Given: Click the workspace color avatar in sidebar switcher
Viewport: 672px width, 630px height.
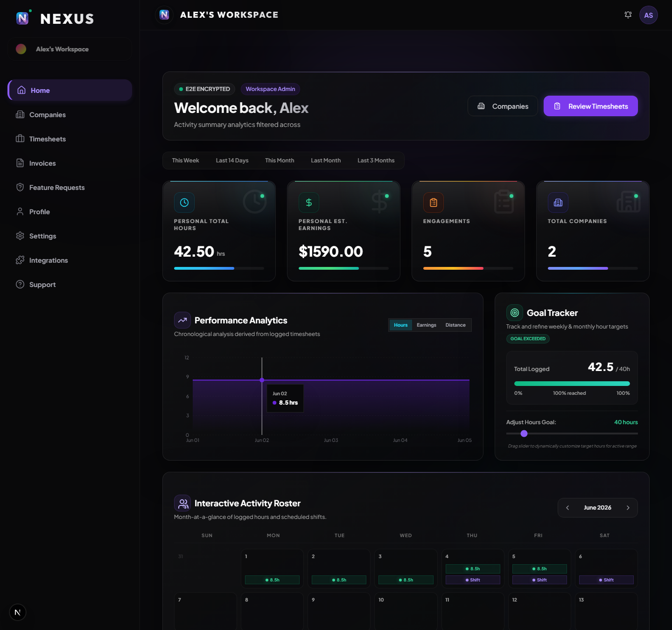Looking at the screenshot, I should click(x=21, y=49).
